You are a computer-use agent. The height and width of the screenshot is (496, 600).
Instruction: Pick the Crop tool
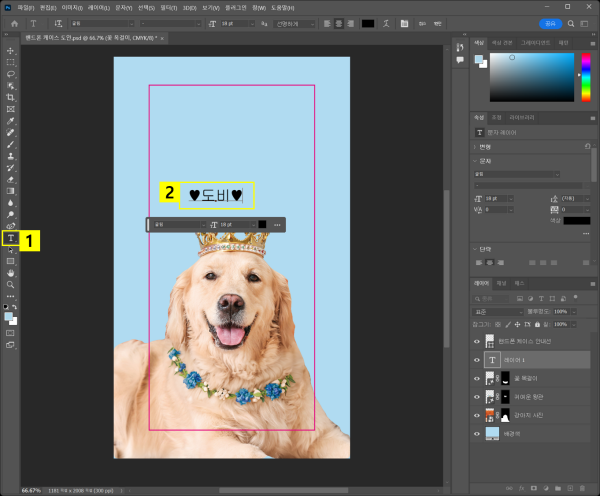pyautogui.click(x=11, y=97)
